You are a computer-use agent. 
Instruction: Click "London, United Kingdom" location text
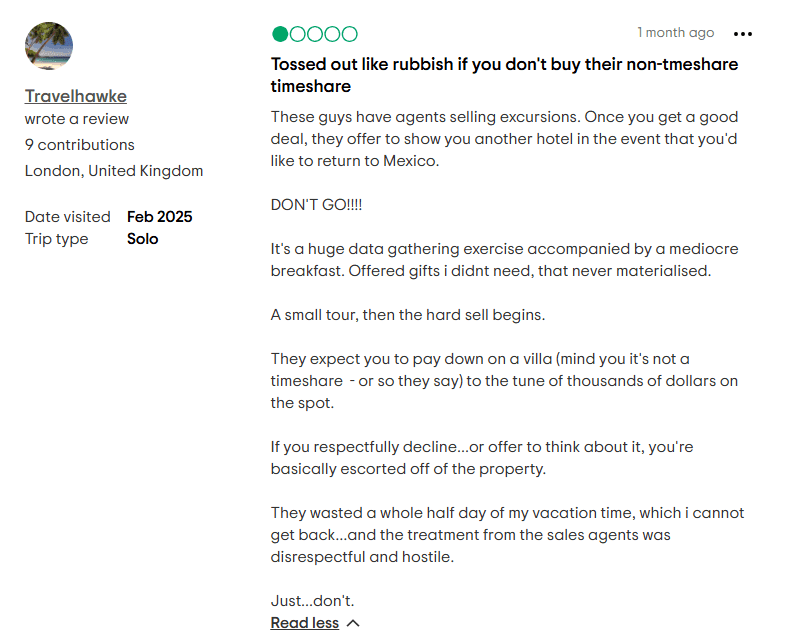tap(114, 171)
